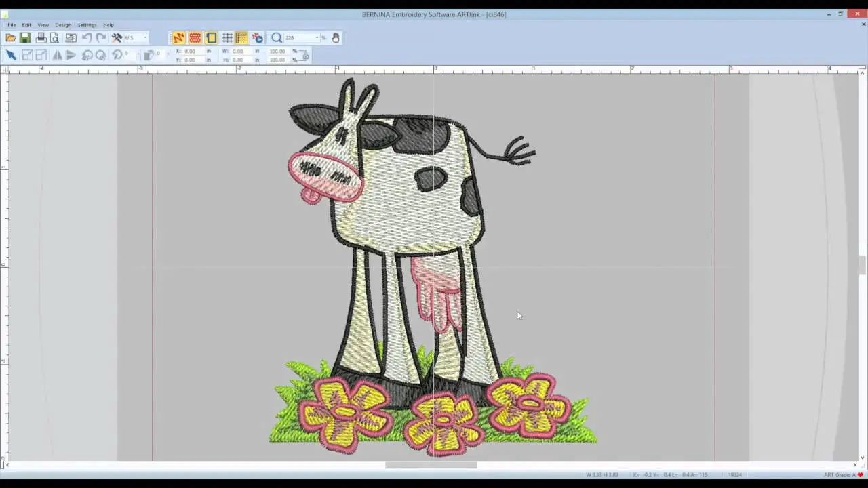Click the horizontal scrollbar right arrow
Screen dimensions: 868x488
(x=854, y=465)
